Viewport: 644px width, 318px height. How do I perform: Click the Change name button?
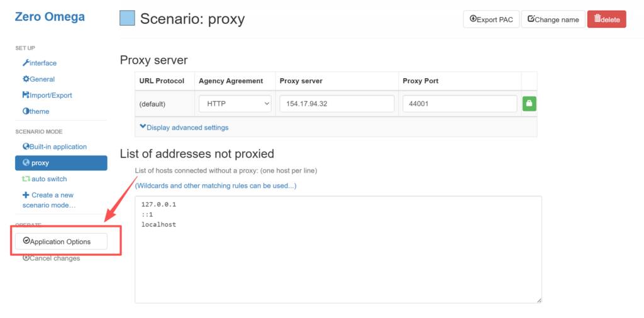point(553,20)
